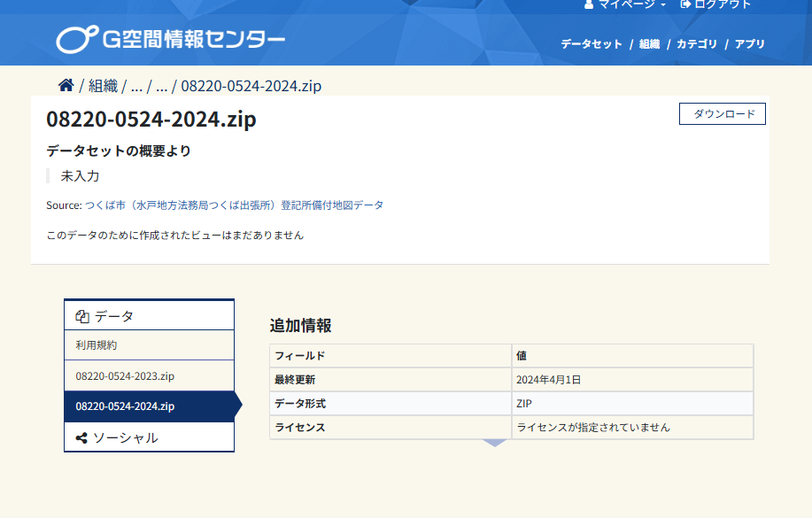Click the ダウンロード button
This screenshot has height=518, width=812.
(723, 114)
